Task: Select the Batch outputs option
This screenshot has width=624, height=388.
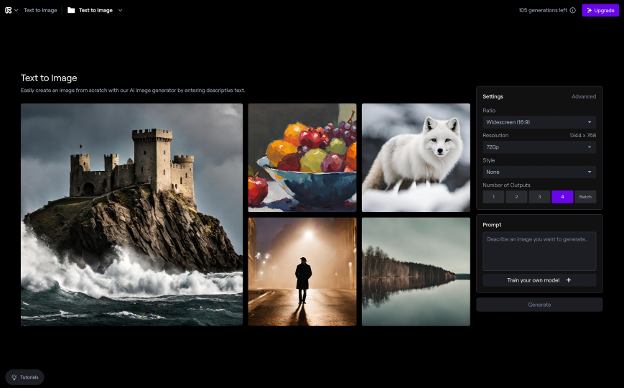Action: (x=585, y=197)
